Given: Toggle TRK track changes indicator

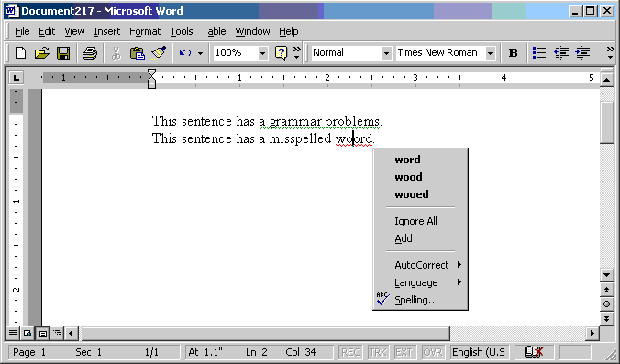Looking at the screenshot, I should [x=378, y=352].
